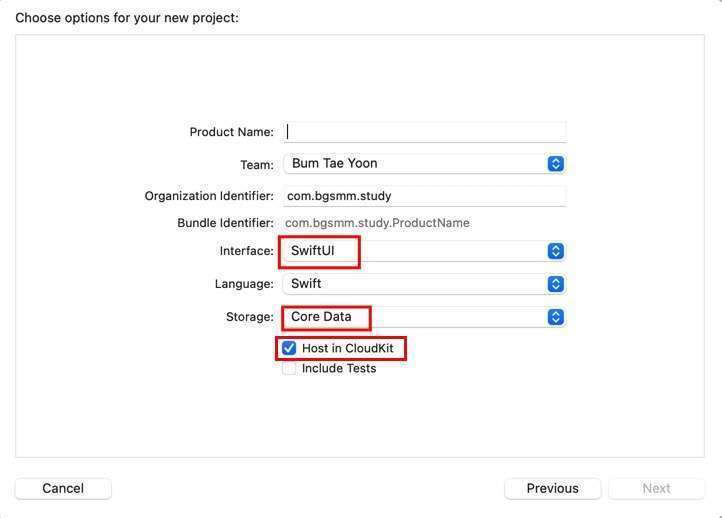The height and width of the screenshot is (518, 722).
Task: Click the Language popup chevron icon
Action: point(556,284)
